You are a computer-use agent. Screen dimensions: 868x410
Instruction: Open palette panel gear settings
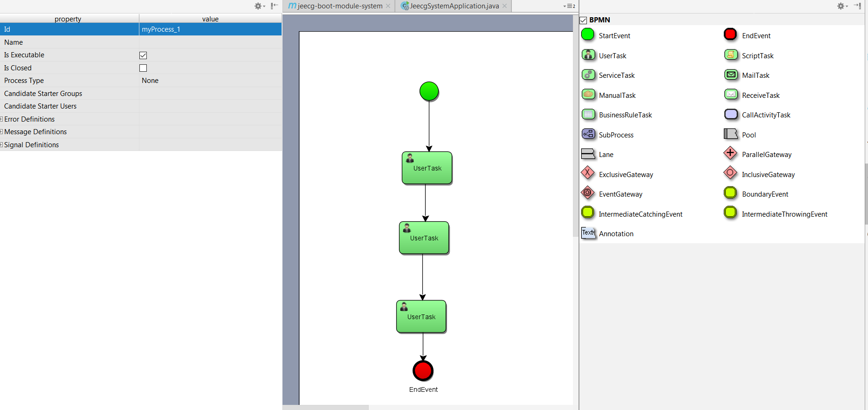click(x=841, y=6)
